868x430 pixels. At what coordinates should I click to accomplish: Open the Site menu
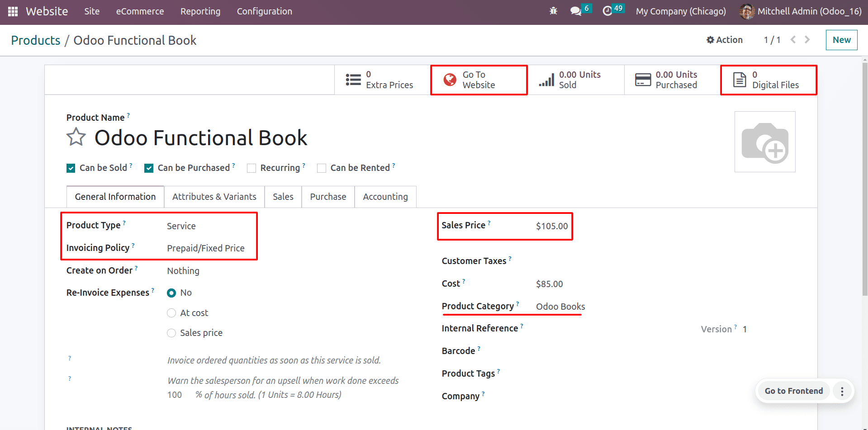coord(92,11)
